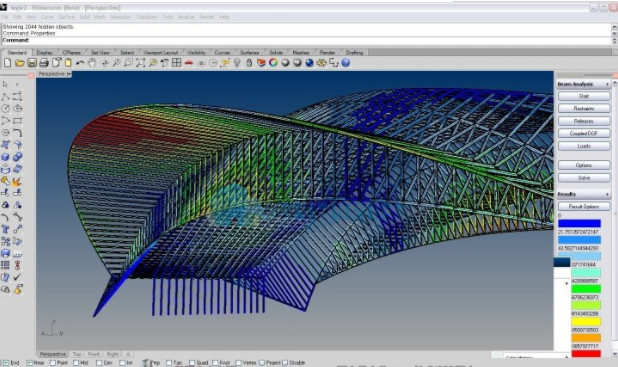Switch to the Surfaces toolbar tab
The height and width of the screenshot is (367, 618).
point(249,52)
